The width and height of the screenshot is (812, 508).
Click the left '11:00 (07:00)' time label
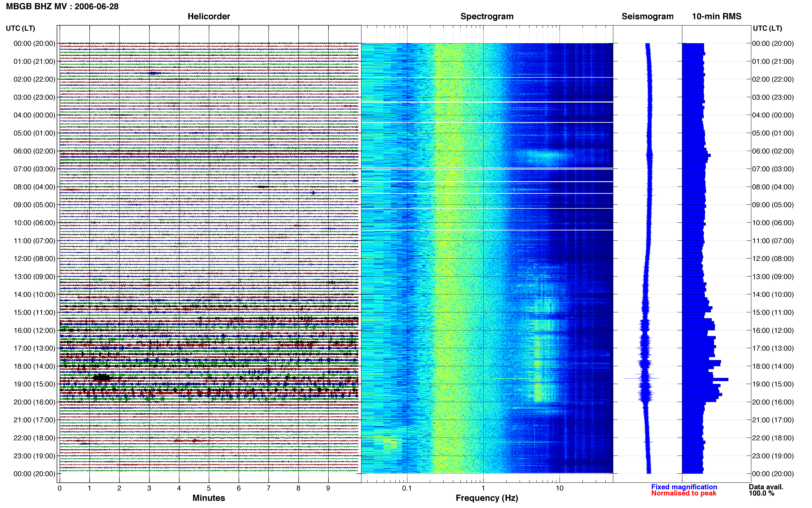[x=34, y=241]
